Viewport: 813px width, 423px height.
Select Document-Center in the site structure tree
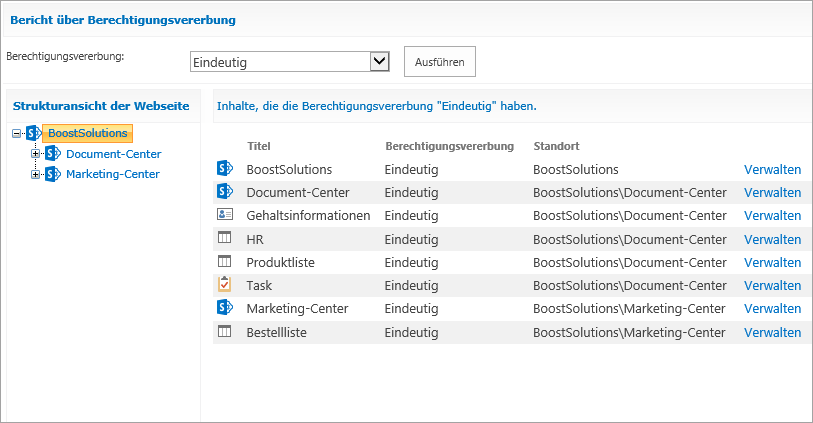pos(114,154)
